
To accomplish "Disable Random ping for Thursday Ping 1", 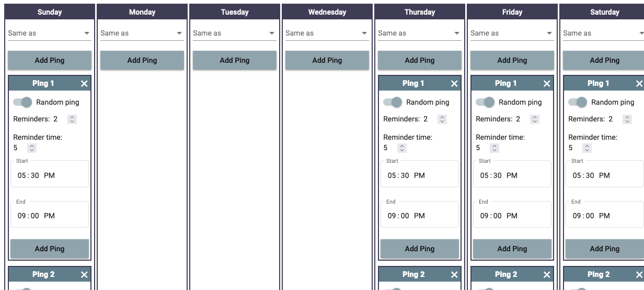I will [393, 102].
